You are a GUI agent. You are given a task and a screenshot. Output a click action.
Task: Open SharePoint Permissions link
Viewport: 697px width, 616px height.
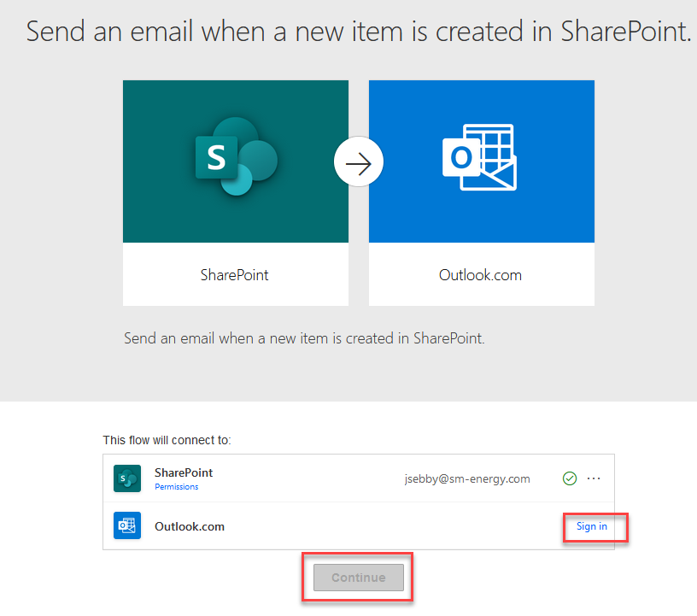pyautogui.click(x=177, y=487)
